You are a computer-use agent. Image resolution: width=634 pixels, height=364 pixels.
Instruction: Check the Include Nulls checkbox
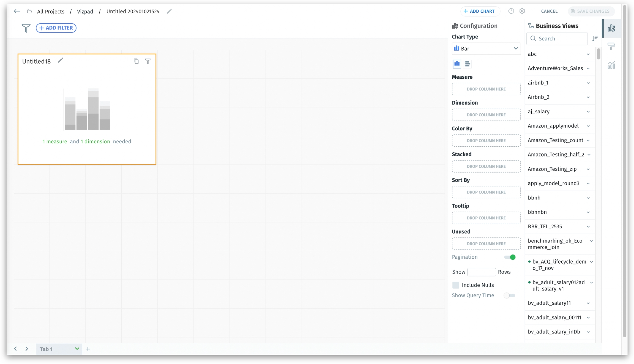click(456, 285)
